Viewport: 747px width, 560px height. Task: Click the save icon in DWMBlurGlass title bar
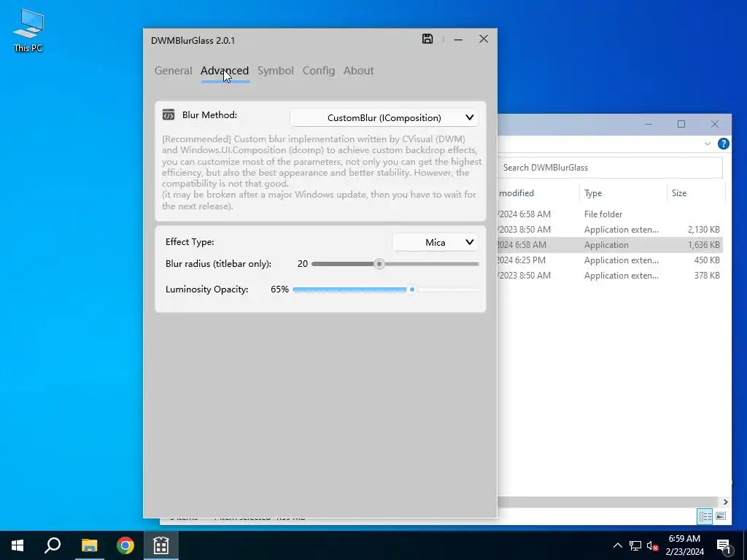point(427,39)
